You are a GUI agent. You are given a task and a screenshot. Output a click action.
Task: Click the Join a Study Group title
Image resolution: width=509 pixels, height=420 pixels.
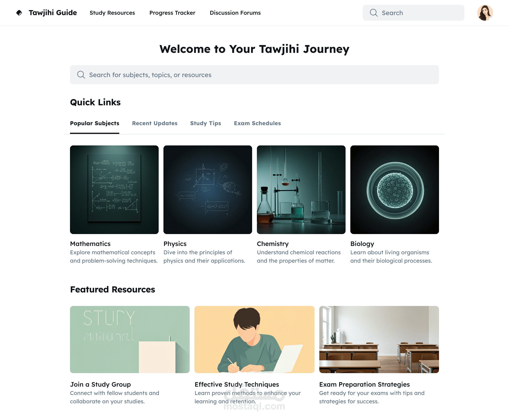pyautogui.click(x=100, y=384)
